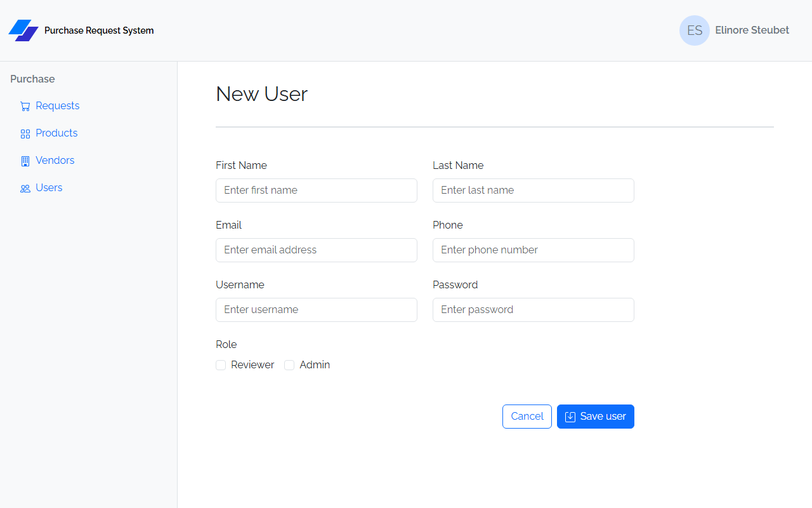Click the Purchase Request System logo icon
Viewport: 812px width, 508px height.
tap(23, 30)
